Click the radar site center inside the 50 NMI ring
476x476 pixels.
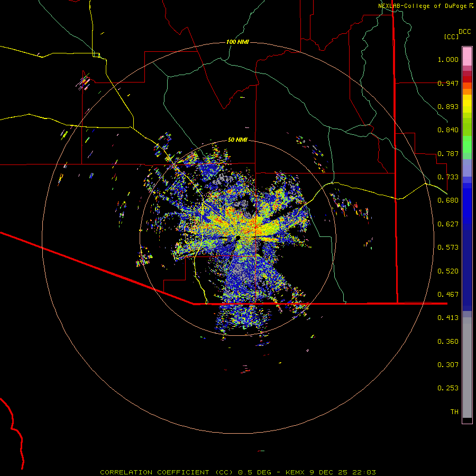pos(238,238)
